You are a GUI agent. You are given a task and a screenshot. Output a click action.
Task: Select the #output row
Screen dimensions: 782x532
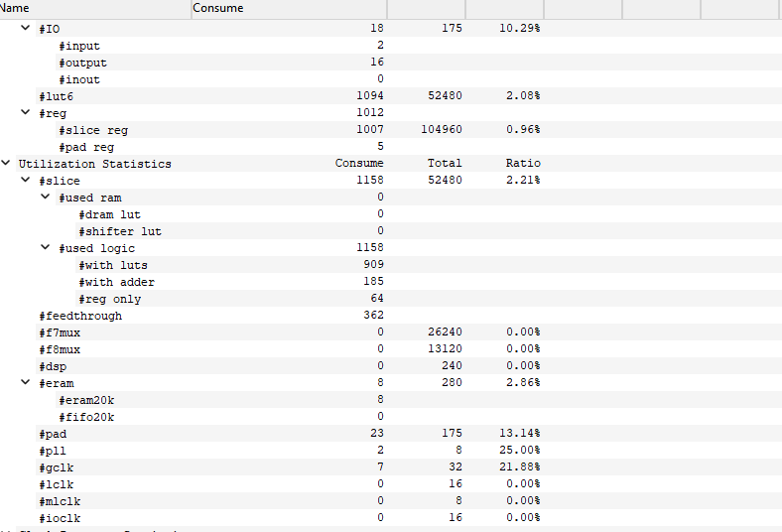(x=82, y=63)
